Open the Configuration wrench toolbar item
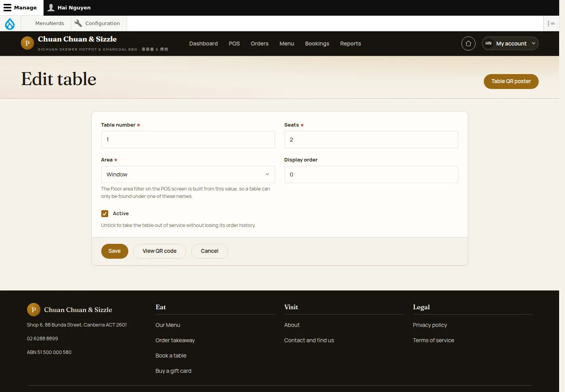Image resolution: width=565 pixels, height=392 pixels. coord(99,24)
